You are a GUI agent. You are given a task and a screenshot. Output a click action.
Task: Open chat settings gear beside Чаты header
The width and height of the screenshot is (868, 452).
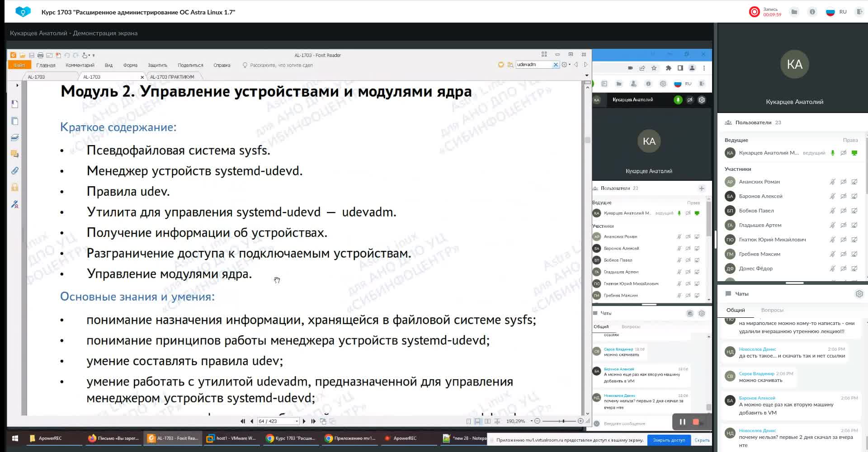(859, 294)
